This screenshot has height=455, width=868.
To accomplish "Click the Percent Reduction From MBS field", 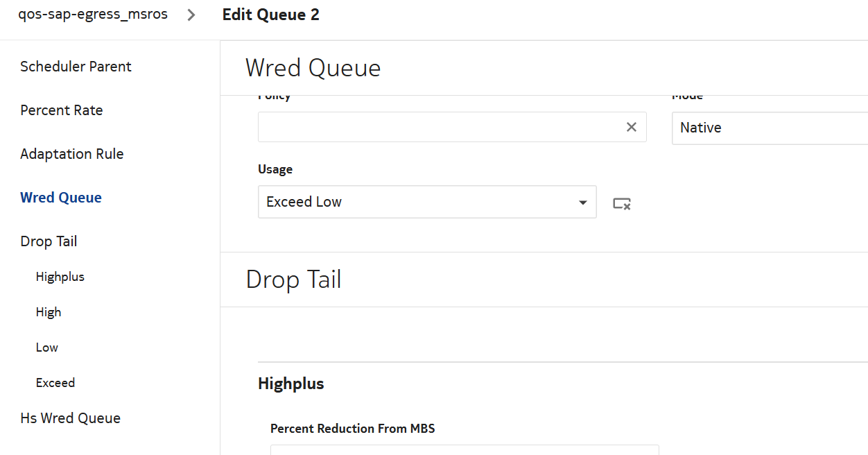I will coord(464,449).
